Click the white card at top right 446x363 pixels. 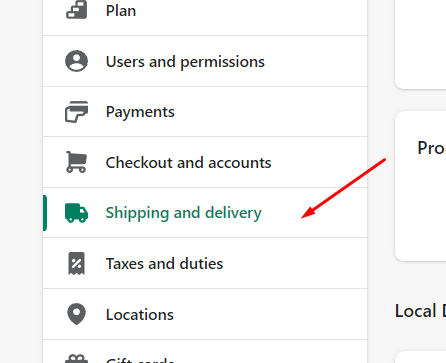[420, 44]
